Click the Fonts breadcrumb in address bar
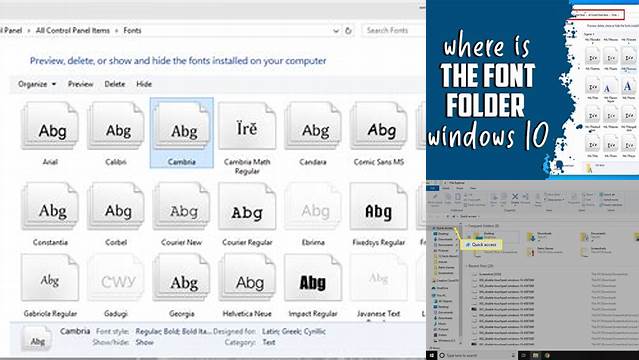Image resolution: width=639 pixels, height=360 pixels. click(x=132, y=31)
